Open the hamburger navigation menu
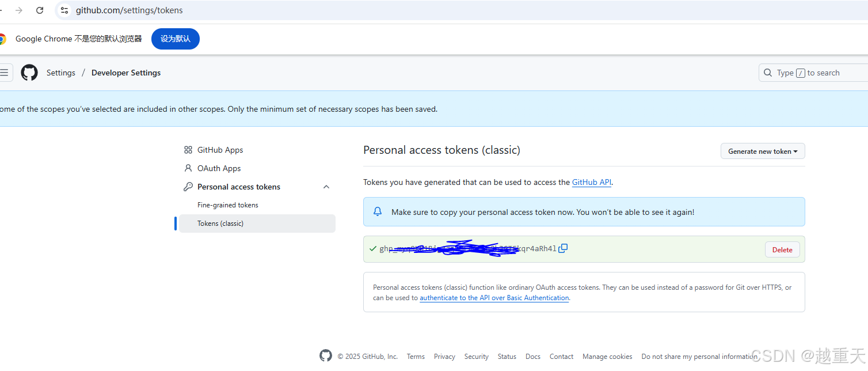868x371 pixels. pyautogui.click(x=4, y=73)
